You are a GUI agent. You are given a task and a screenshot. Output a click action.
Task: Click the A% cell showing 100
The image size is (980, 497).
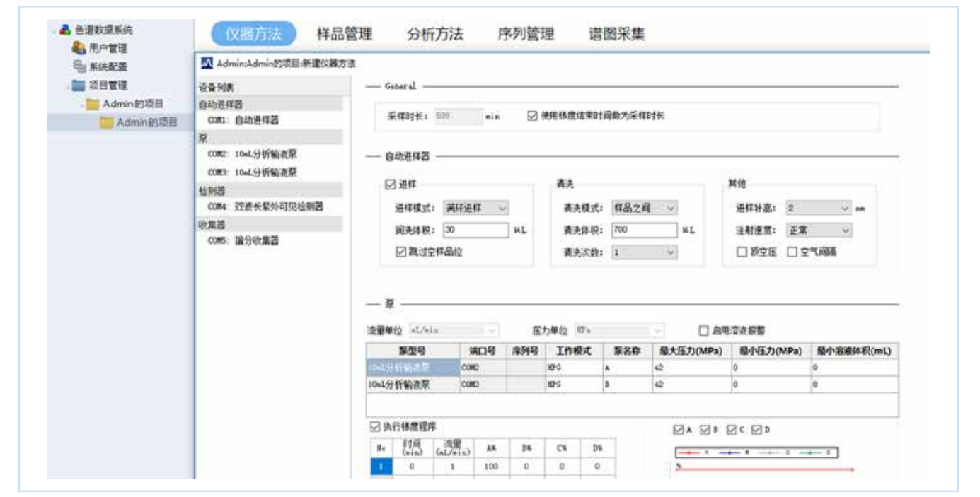click(491, 467)
